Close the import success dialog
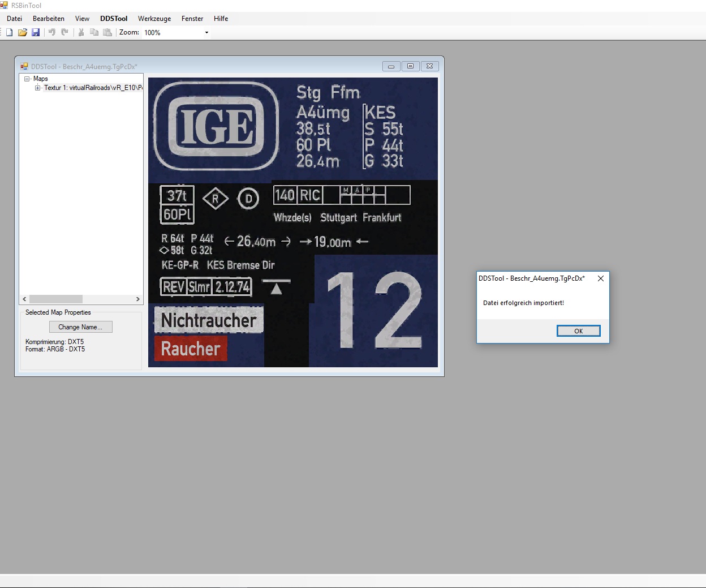The image size is (706, 588). coord(601,278)
